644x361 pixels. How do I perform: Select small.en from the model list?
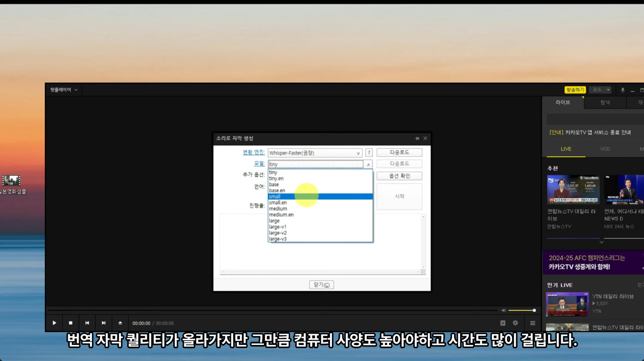320,203
